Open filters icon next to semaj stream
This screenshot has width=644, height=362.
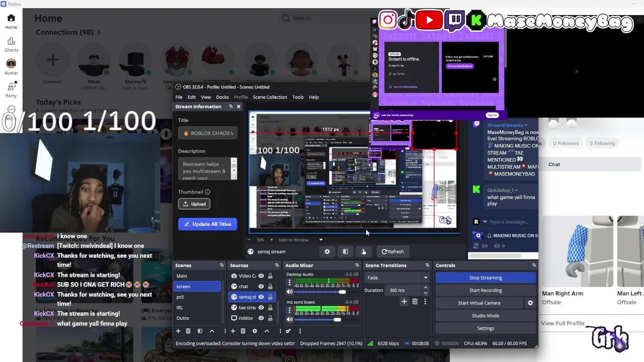[345, 251]
